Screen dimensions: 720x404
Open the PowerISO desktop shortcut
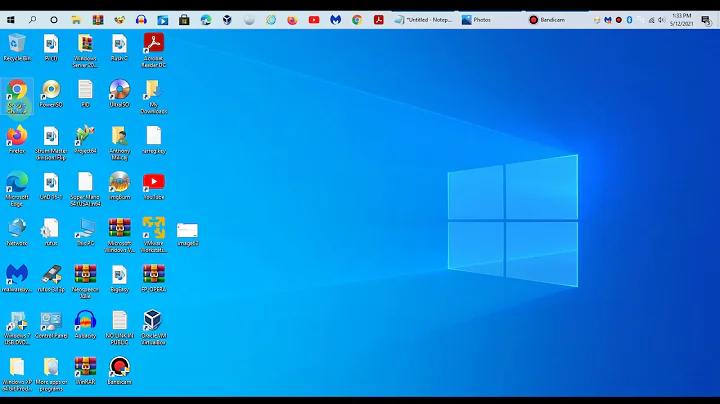[51, 94]
